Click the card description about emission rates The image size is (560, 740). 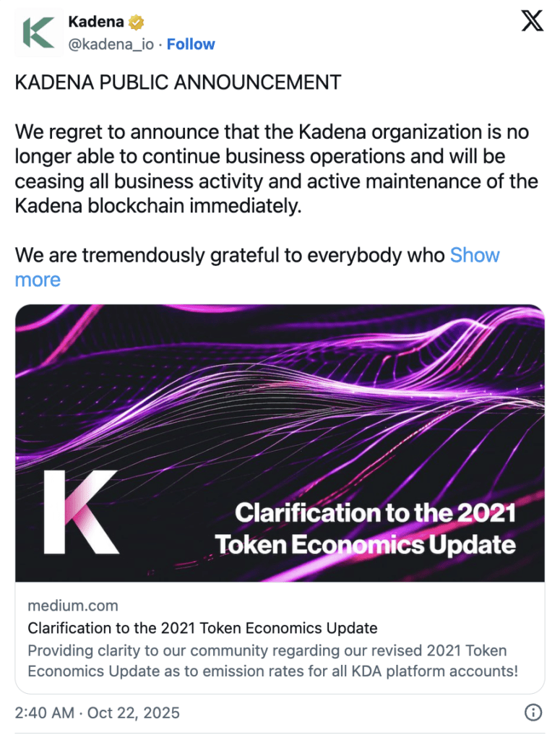(x=272, y=661)
